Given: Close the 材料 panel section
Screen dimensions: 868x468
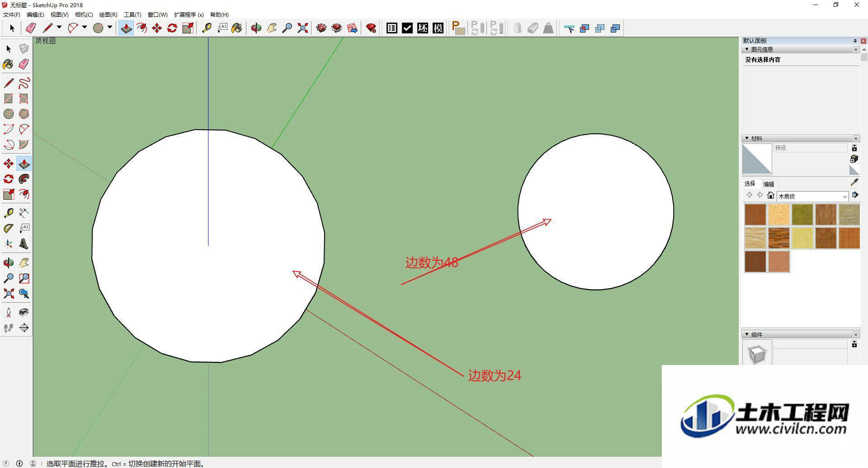Looking at the screenshot, I should tap(856, 138).
